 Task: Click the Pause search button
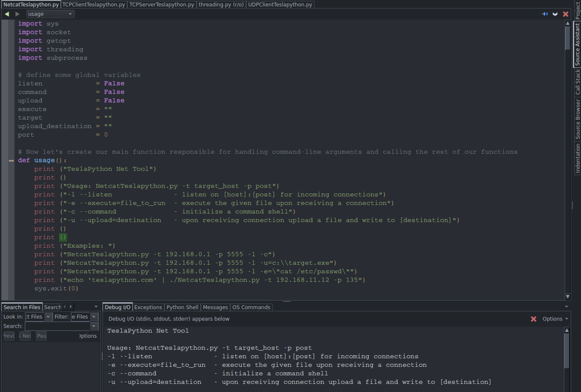point(41,336)
